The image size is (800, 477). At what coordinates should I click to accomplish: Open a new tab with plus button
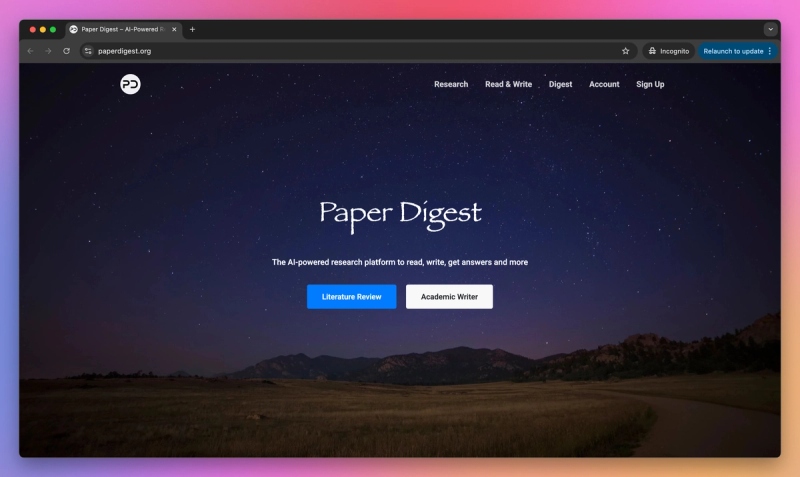[192, 30]
